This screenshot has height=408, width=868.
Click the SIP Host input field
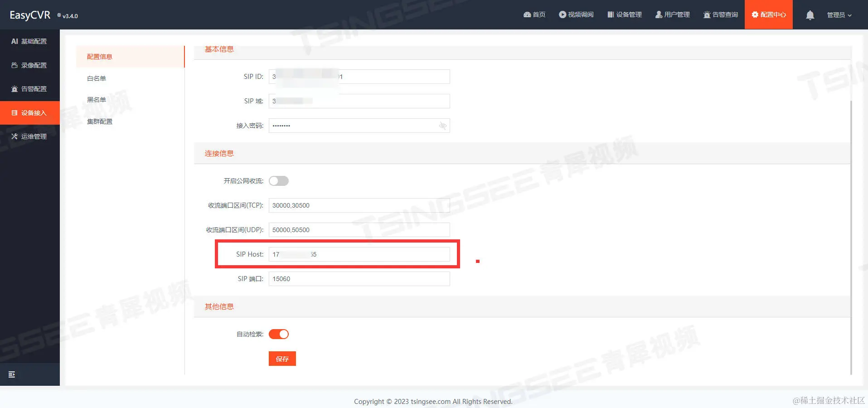tap(359, 254)
